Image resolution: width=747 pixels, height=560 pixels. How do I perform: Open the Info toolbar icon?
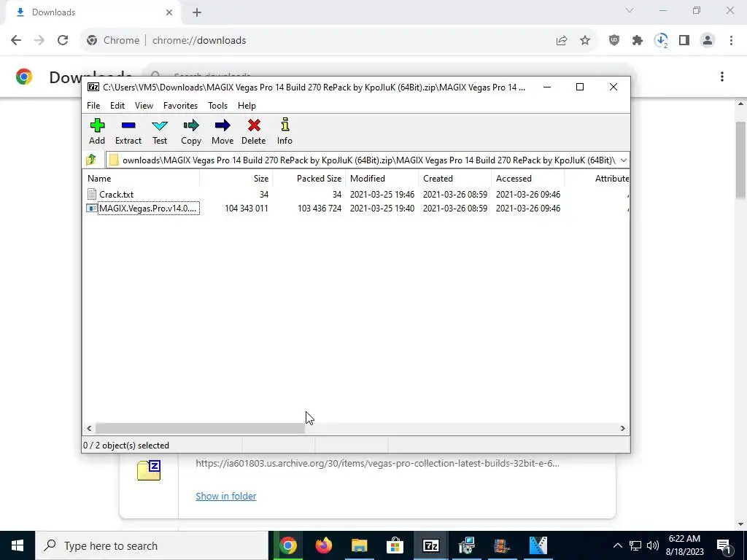(285, 131)
